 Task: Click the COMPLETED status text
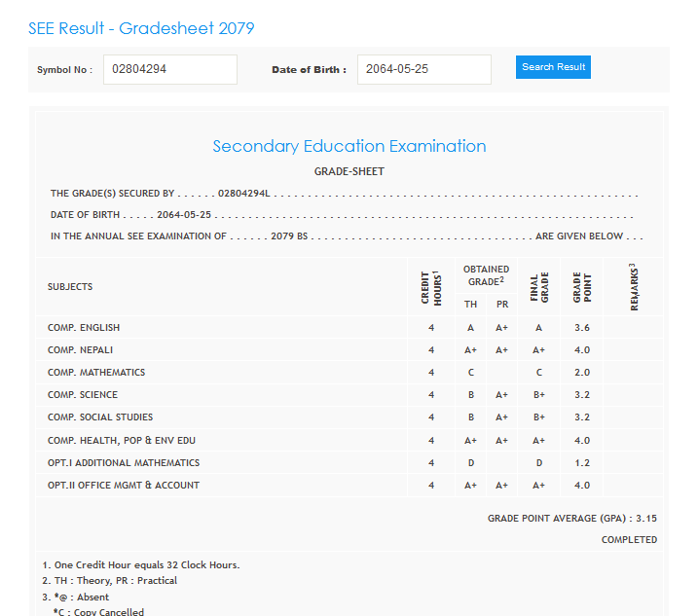(628, 540)
